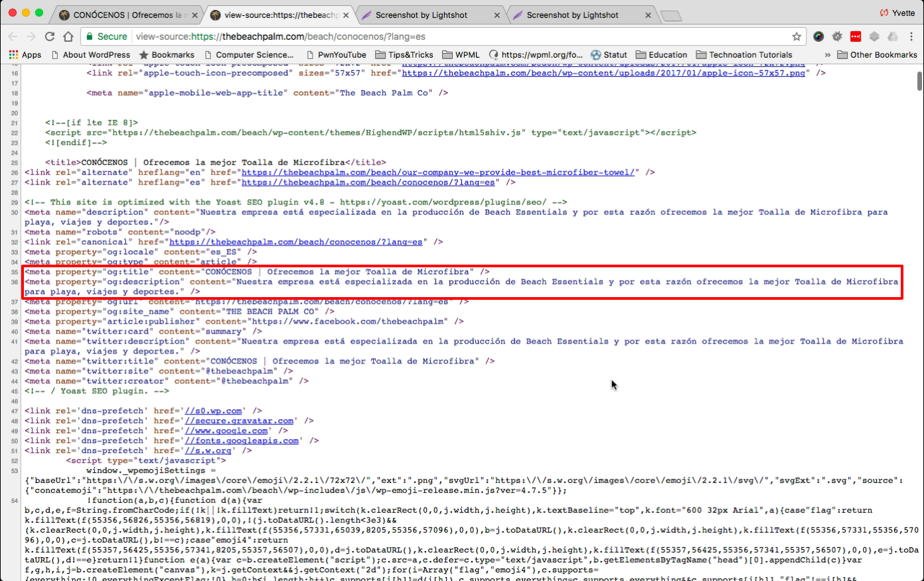This screenshot has height=581, width=924.
Task: Bookmark this page with star icon
Action: click(797, 36)
